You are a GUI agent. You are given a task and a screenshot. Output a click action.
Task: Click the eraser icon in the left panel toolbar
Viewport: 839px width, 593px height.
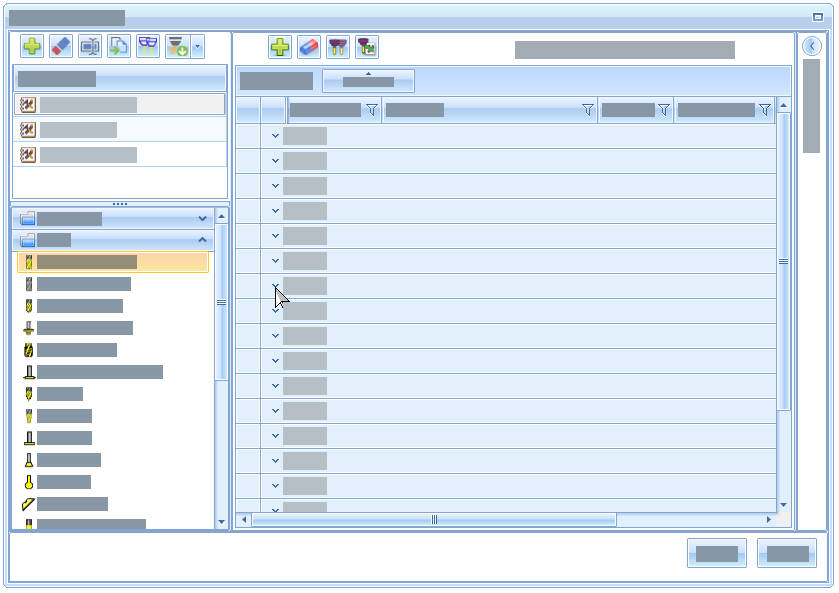[61, 46]
